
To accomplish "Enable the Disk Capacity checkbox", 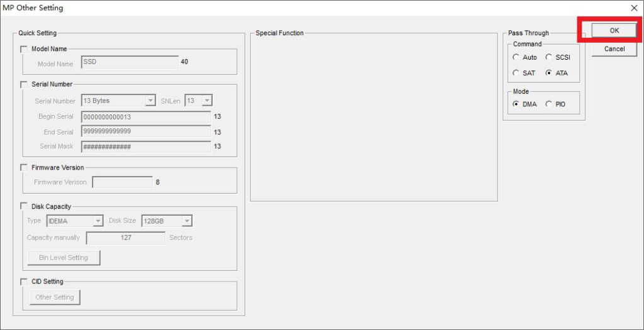I will point(24,206).
